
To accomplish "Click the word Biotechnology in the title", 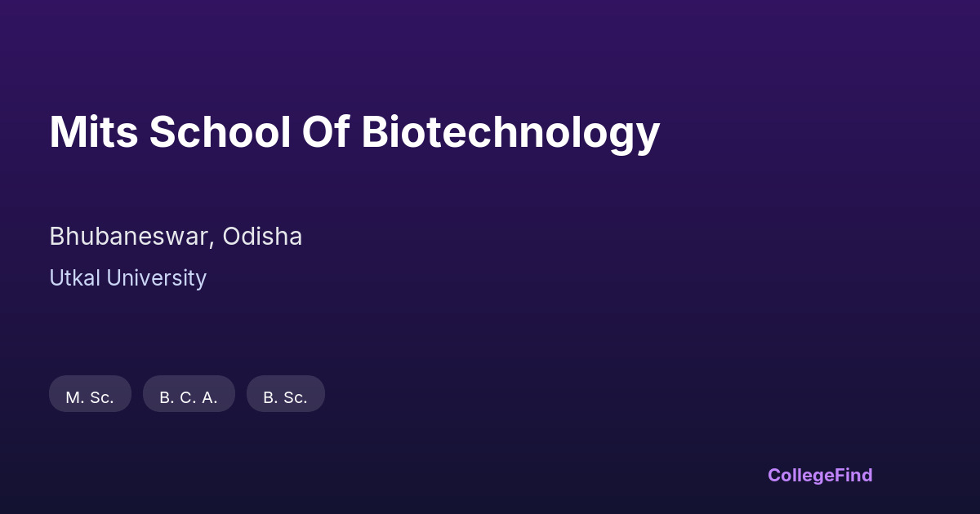I will 510,132.
